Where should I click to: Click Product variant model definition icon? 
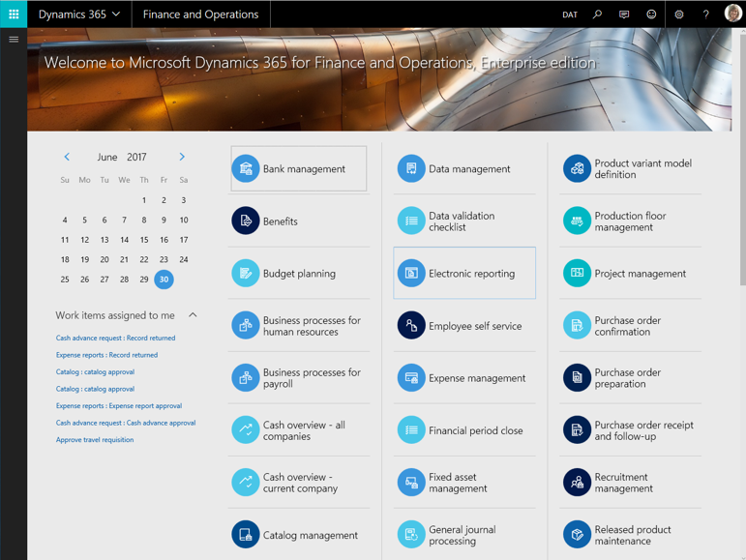pos(577,168)
